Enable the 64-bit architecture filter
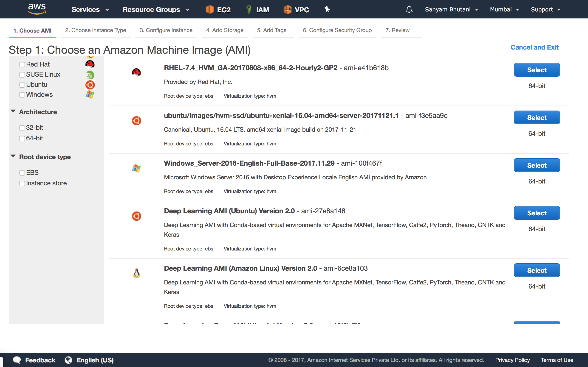The height and width of the screenshot is (367, 588). click(x=22, y=138)
